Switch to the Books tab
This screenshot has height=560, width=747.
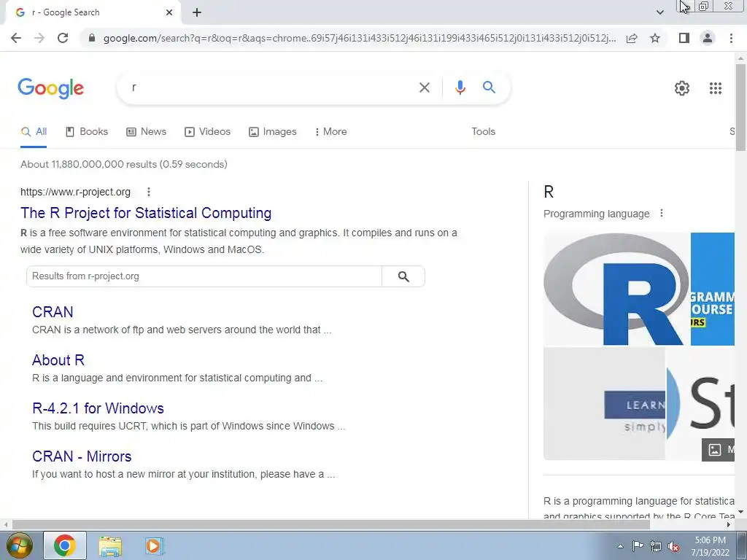87,132
